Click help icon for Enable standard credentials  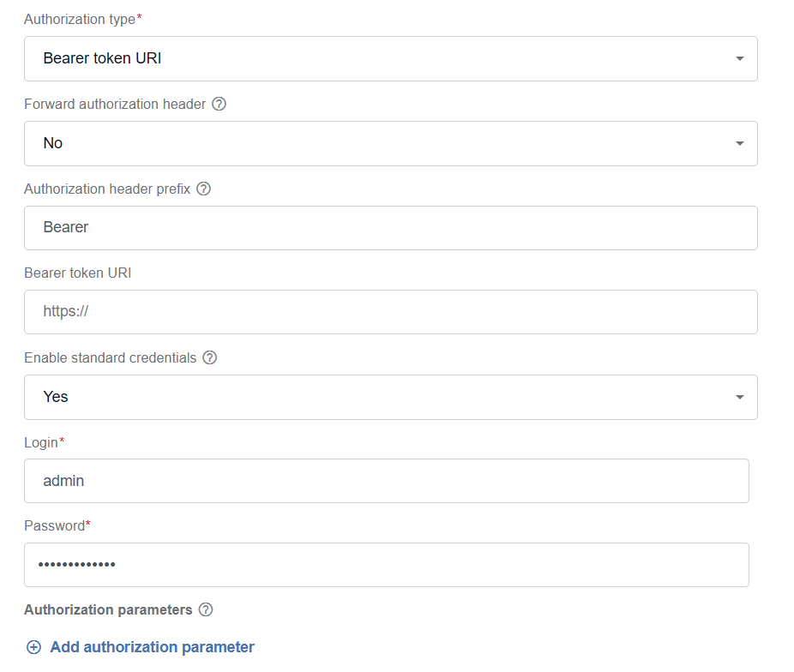pyautogui.click(x=209, y=357)
